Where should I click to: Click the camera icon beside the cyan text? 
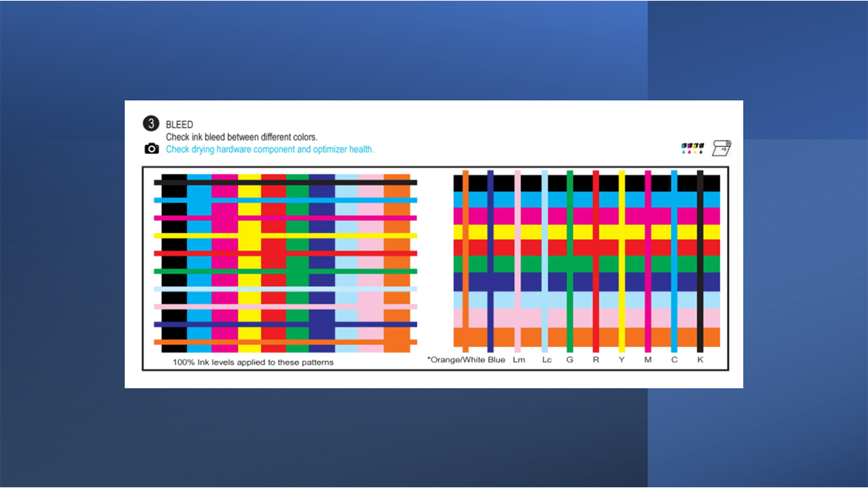click(151, 148)
